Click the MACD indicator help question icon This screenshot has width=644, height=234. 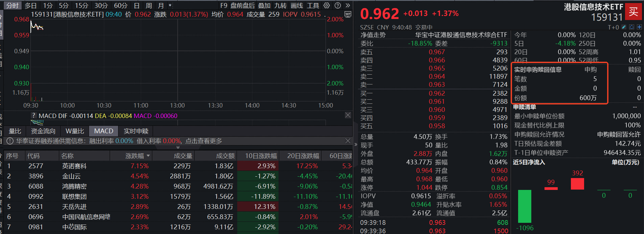[34, 116]
